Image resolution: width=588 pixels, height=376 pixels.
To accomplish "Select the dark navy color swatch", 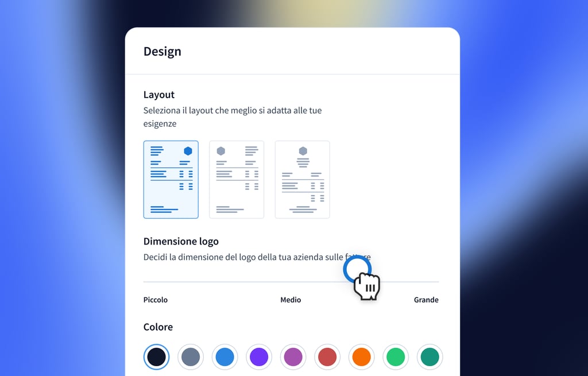I will point(156,357).
